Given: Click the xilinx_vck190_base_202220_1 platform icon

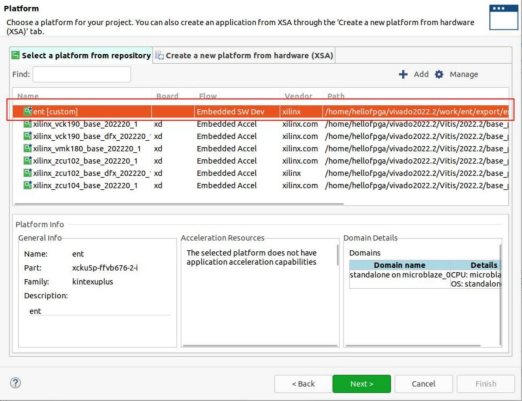Looking at the screenshot, I should coord(28,124).
